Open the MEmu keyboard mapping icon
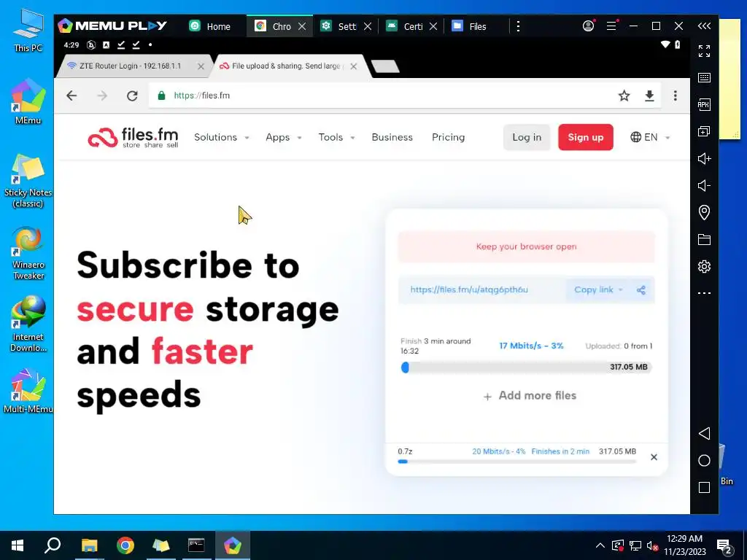This screenshot has width=747, height=560. click(x=704, y=77)
